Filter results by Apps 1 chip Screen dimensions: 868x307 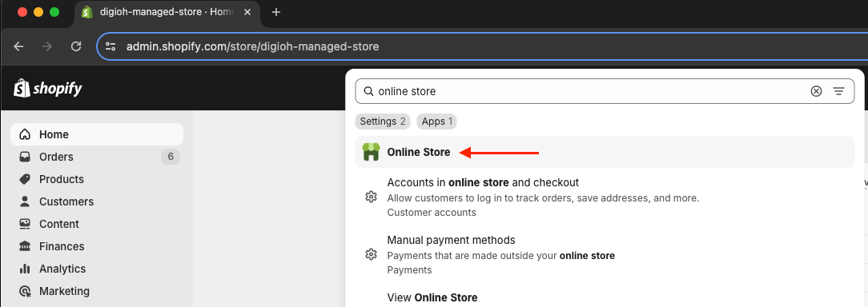tap(437, 122)
